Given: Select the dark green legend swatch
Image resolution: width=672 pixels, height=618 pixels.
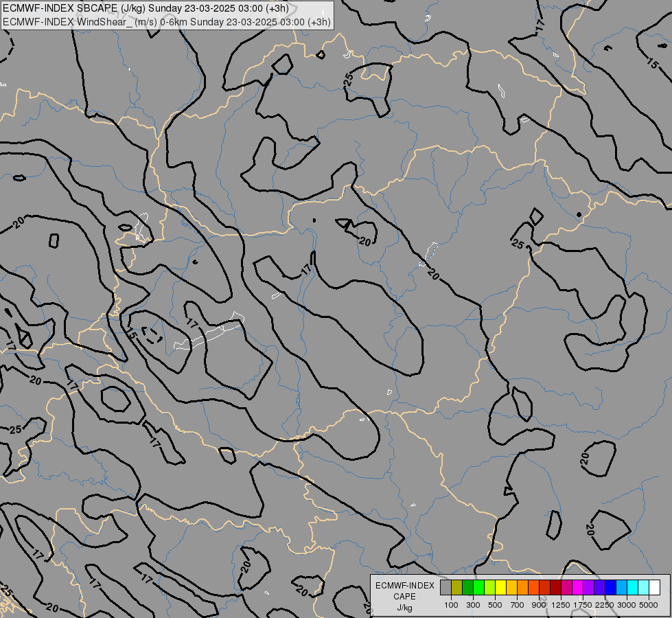Looking at the screenshot, I should click(467, 587).
